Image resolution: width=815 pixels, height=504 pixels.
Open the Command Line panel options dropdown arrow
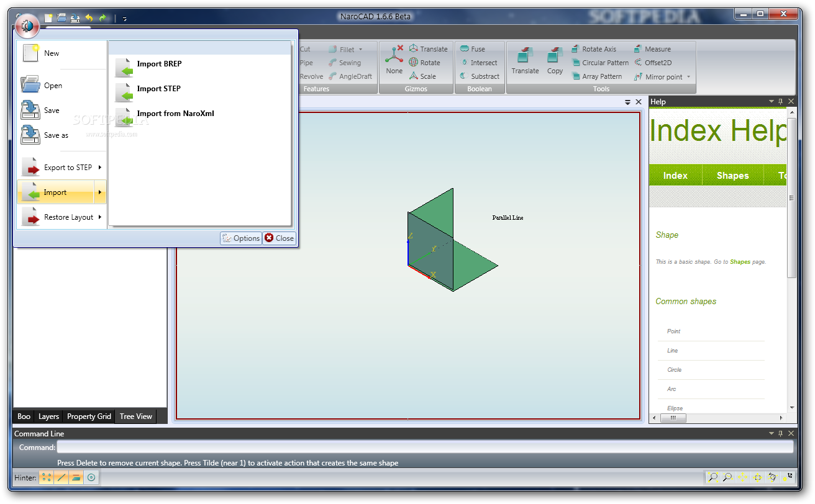click(x=772, y=433)
